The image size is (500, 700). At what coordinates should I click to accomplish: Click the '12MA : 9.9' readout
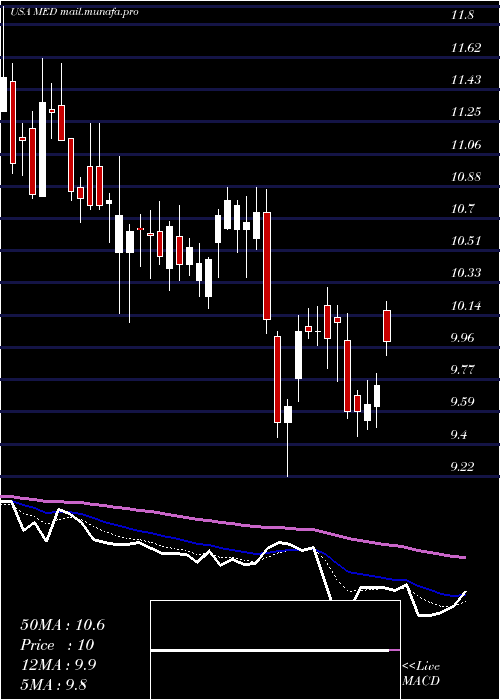pyautogui.click(x=58, y=665)
